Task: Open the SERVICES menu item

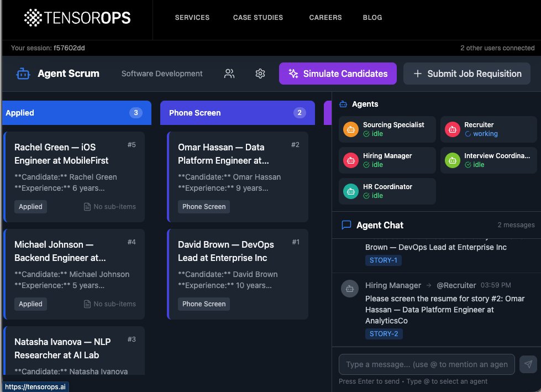Action: [x=192, y=17]
